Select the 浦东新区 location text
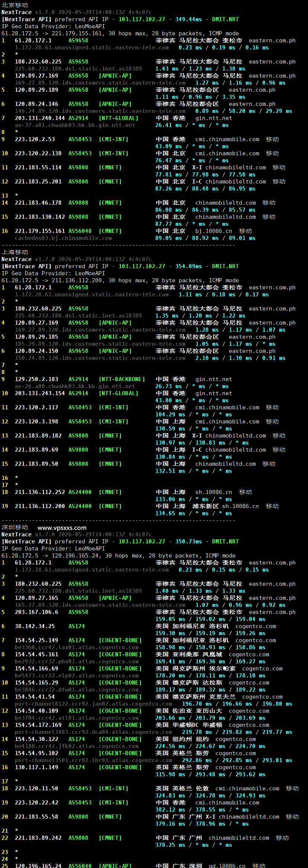Viewport: 308px width, 868px height. tap(205, 506)
